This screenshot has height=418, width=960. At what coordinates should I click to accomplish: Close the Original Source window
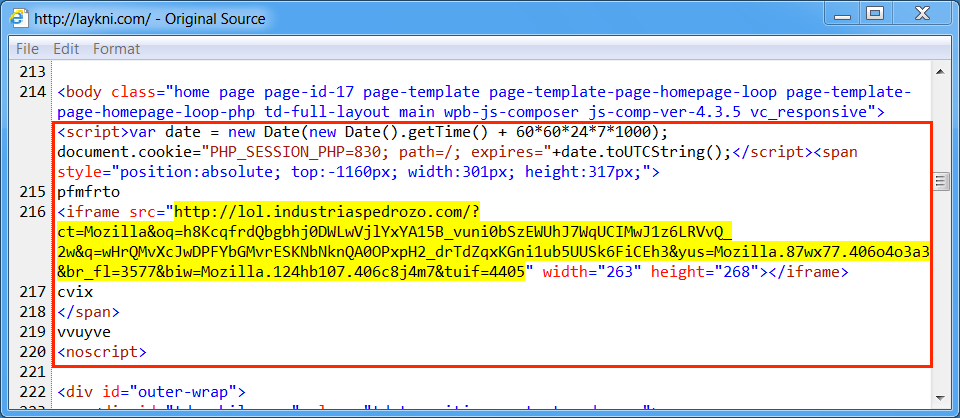pos(922,15)
